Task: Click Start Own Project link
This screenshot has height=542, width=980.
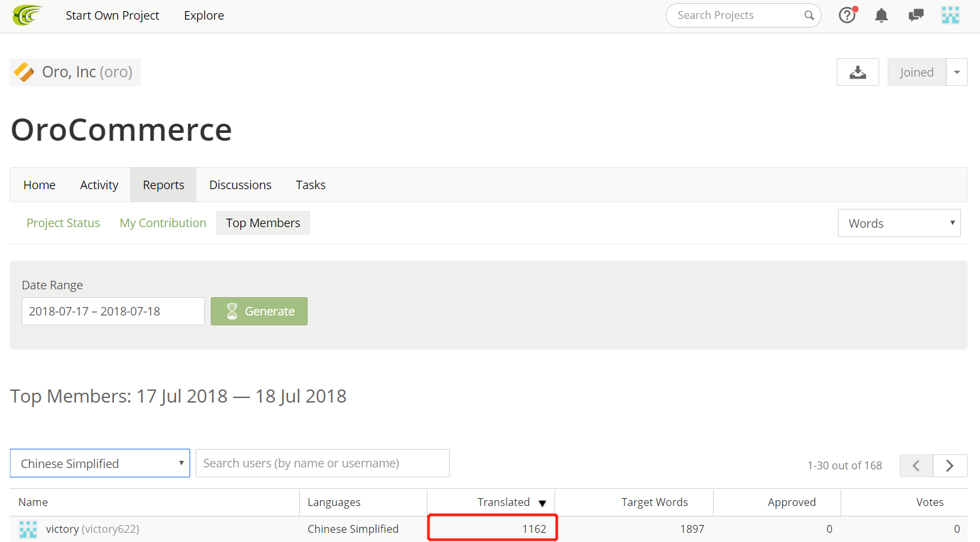Action: [x=113, y=15]
